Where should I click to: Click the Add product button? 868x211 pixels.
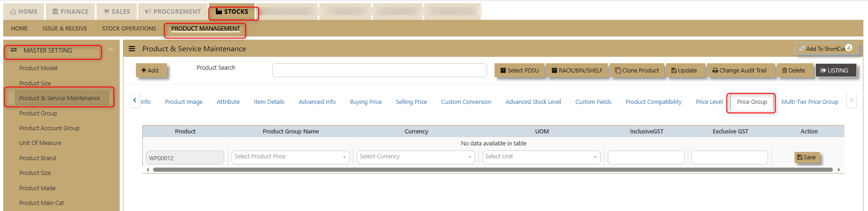150,70
